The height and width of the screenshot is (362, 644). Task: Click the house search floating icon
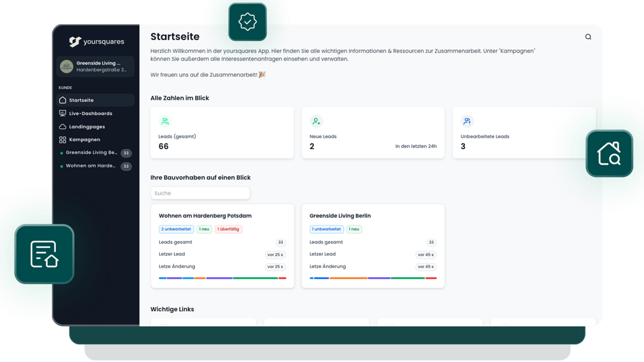coord(609,154)
